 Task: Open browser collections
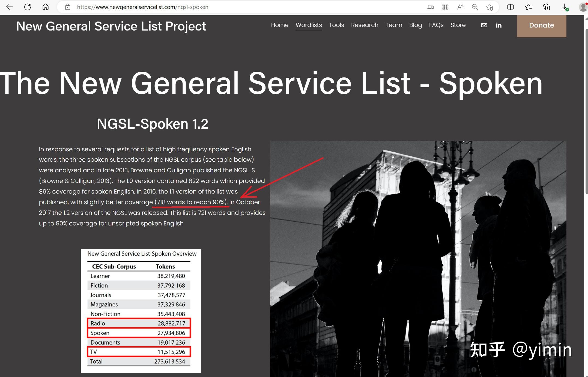coord(547,7)
